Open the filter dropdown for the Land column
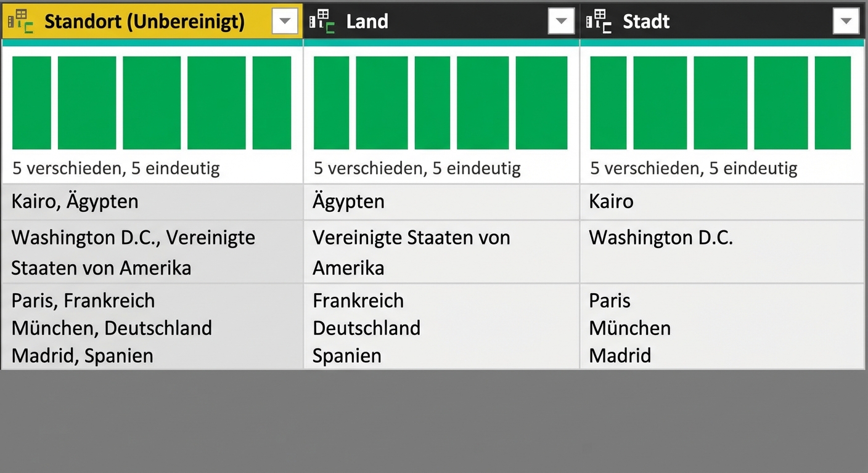The image size is (868, 473). coord(561,20)
